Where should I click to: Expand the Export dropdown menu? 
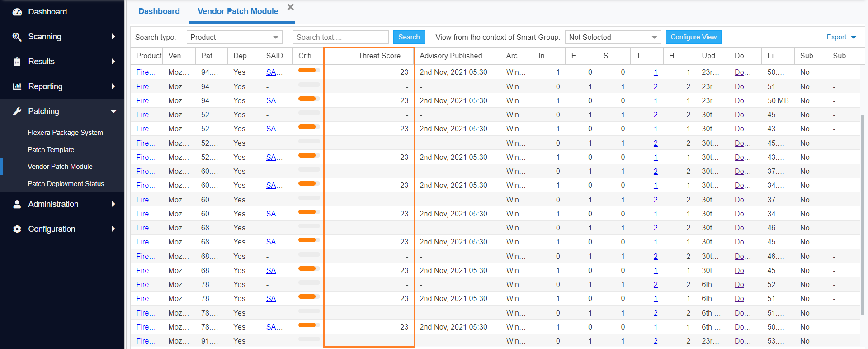pos(841,37)
